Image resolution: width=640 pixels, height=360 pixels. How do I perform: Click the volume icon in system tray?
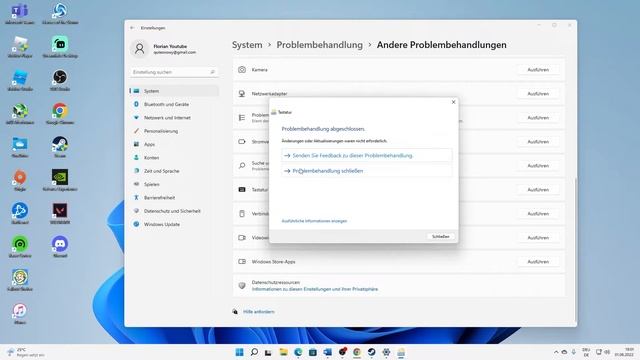[607, 352]
